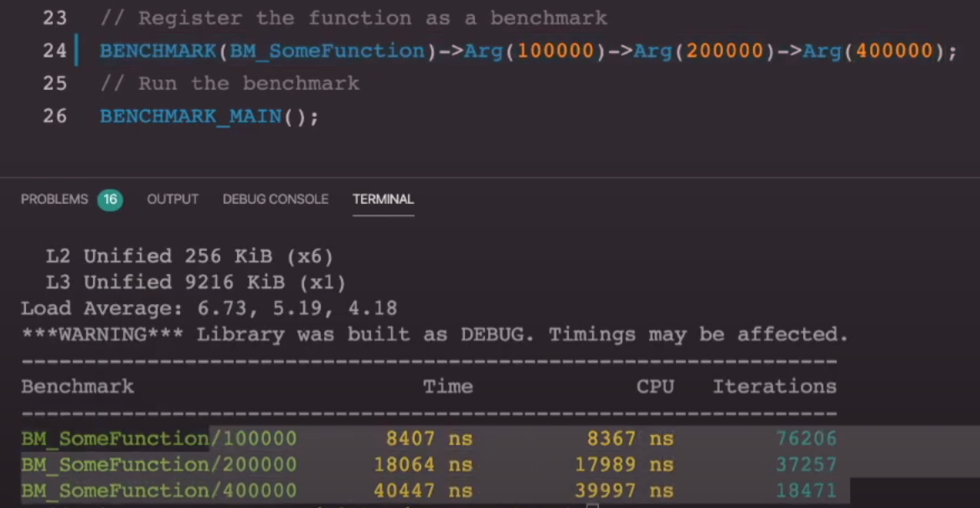Click the CPU column header in terminal
Screen dimensions: 980x508
pyautogui.click(x=655, y=386)
